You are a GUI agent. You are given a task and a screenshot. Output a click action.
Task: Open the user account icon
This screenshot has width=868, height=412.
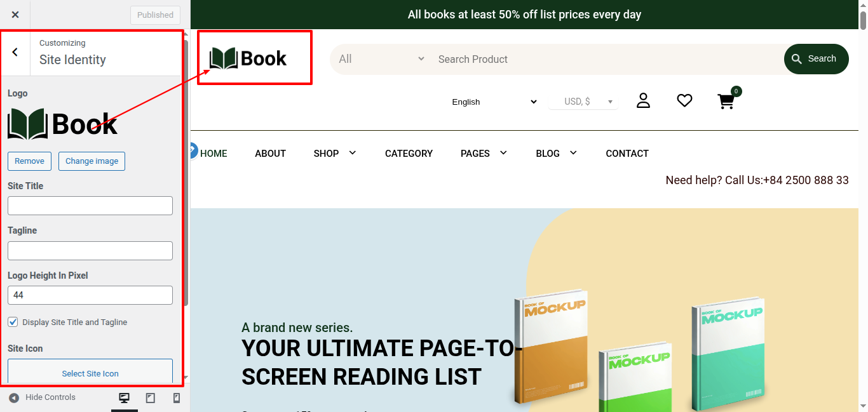643,101
